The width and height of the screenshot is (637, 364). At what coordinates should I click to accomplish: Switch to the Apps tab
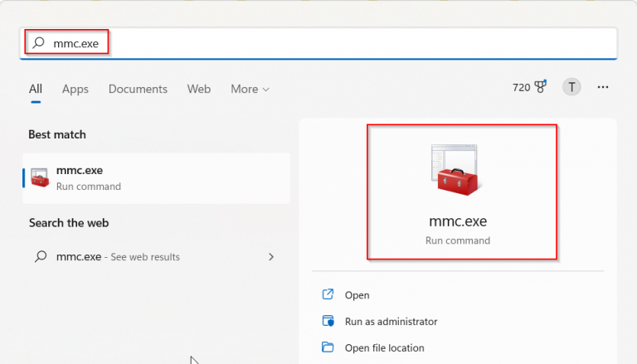click(x=75, y=89)
